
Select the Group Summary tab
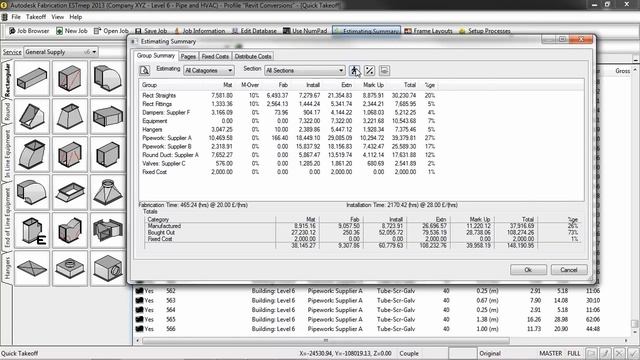pos(156,56)
